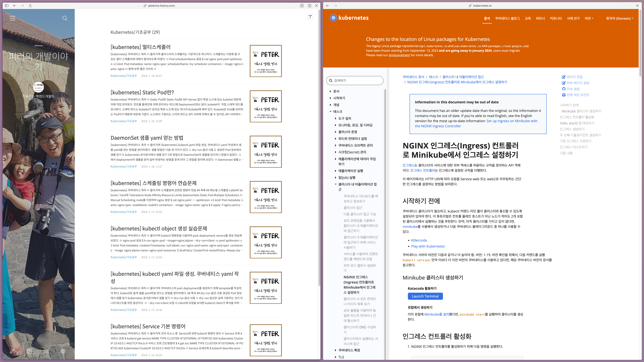This screenshot has height=362, width=644.
Task: Open the 버전 dropdown menu
Action: click(589, 18)
